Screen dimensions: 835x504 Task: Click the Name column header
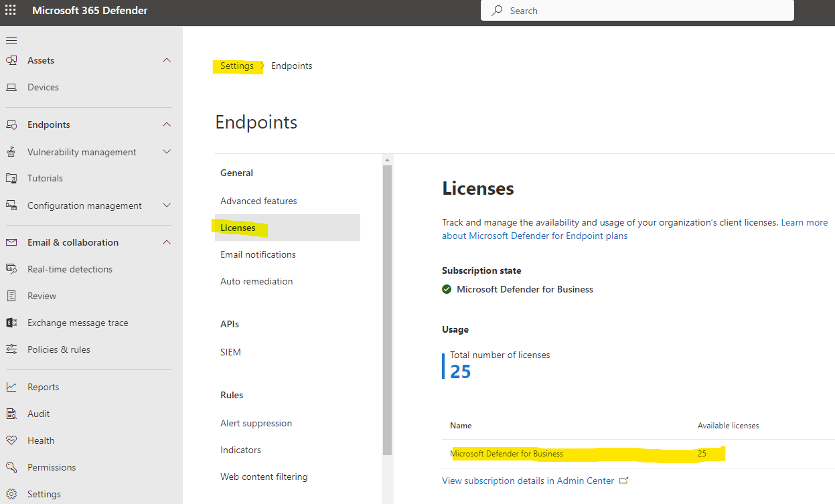tap(461, 426)
